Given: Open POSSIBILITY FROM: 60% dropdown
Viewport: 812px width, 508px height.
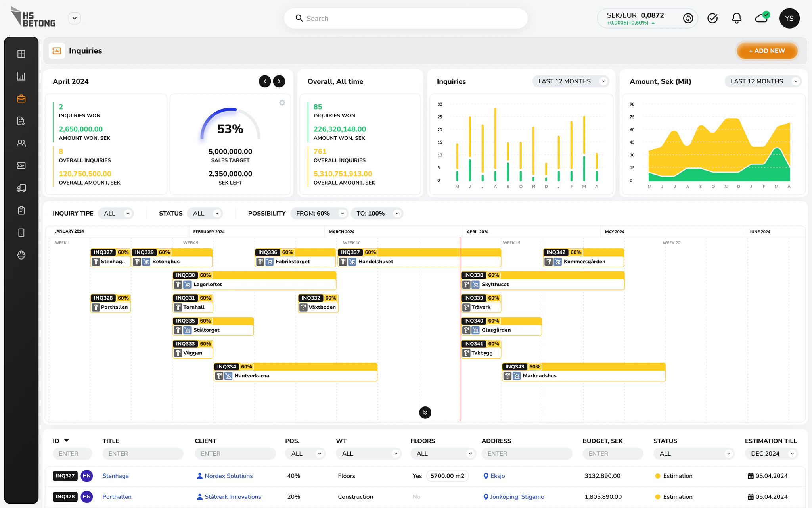Looking at the screenshot, I should point(320,214).
